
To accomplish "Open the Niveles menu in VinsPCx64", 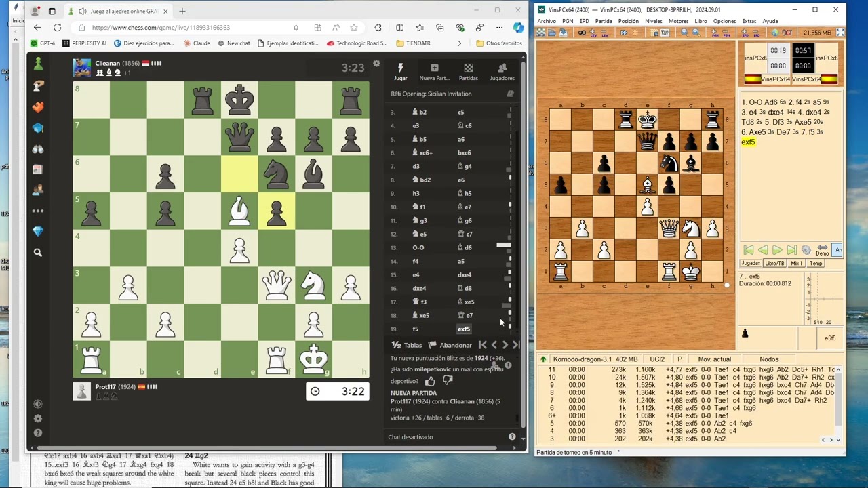I will click(653, 21).
